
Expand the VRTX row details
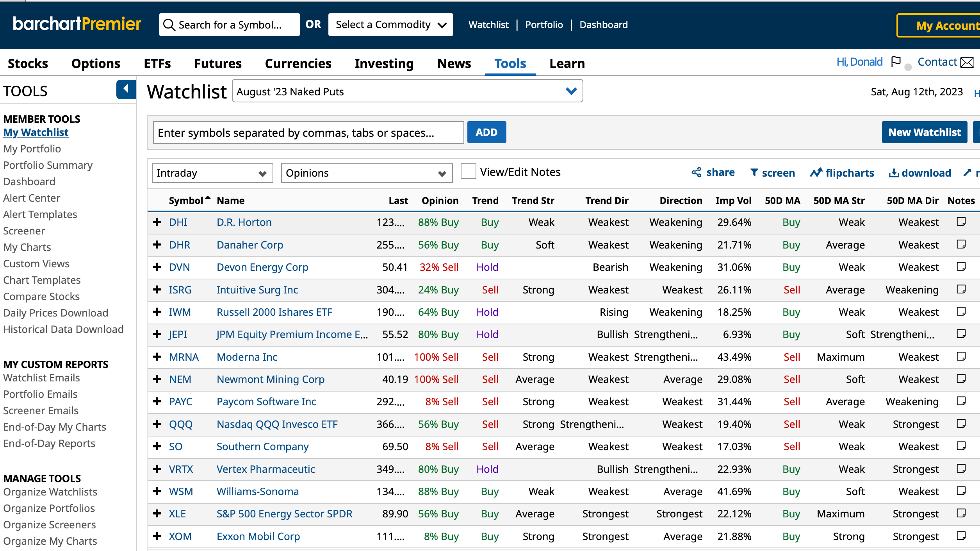click(x=157, y=469)
